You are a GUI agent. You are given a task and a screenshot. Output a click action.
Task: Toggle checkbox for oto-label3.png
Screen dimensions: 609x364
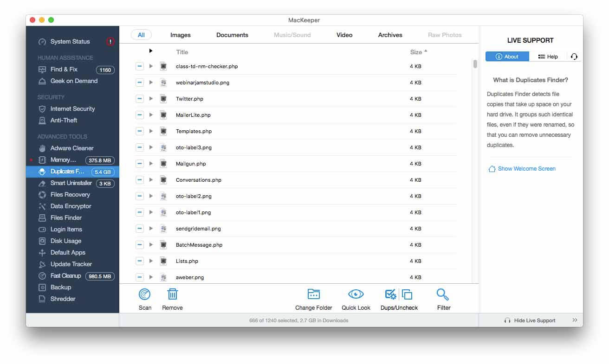tap(140, 147)
